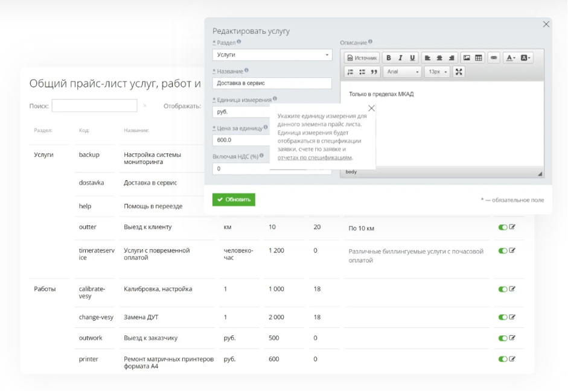The image size is (568, 392).
Task: Click the Поиск search input field
Action: click(94, 106)
